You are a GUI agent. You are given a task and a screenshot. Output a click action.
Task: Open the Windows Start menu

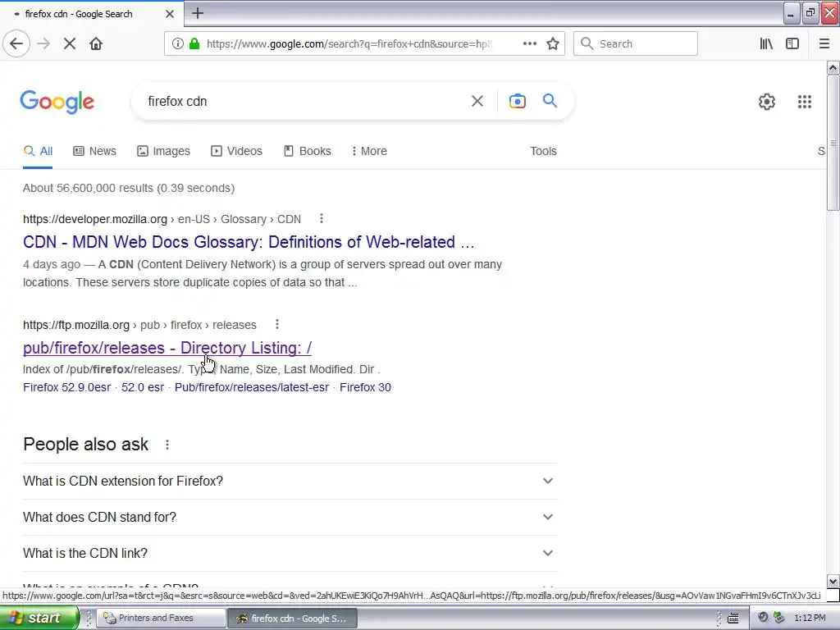pyautogui.click(x=39, y=618)
